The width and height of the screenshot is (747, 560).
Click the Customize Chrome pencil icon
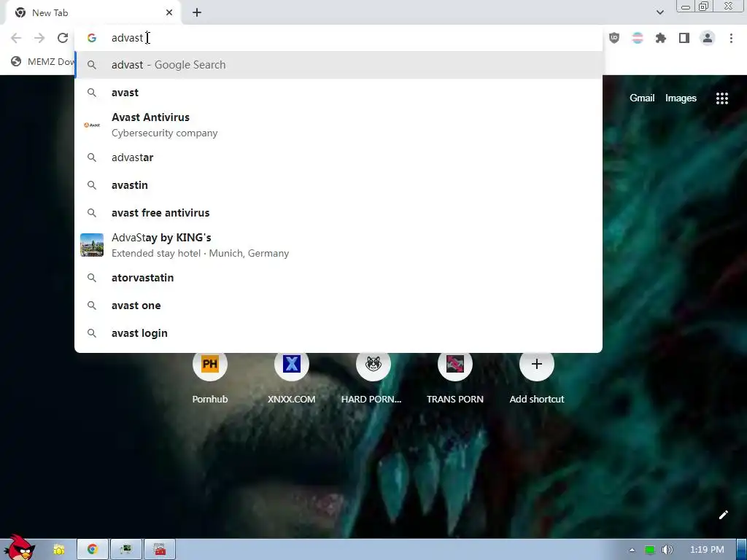(723, 515)
